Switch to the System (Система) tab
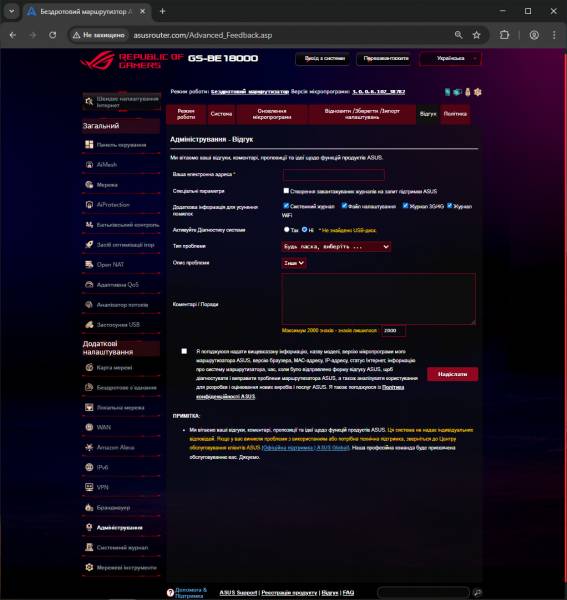Screen dimensions: 567x600 pos(221,114)
